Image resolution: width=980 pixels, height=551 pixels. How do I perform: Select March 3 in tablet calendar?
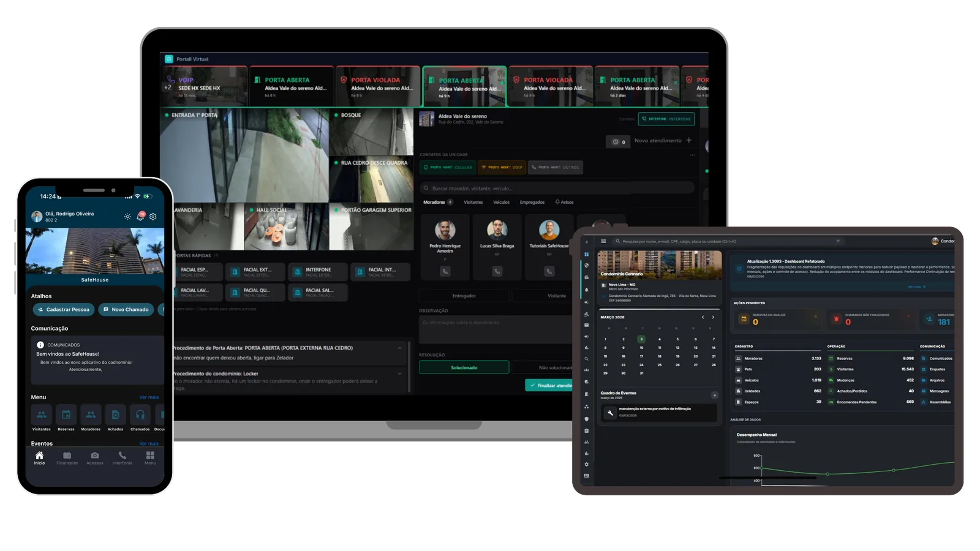641,339
